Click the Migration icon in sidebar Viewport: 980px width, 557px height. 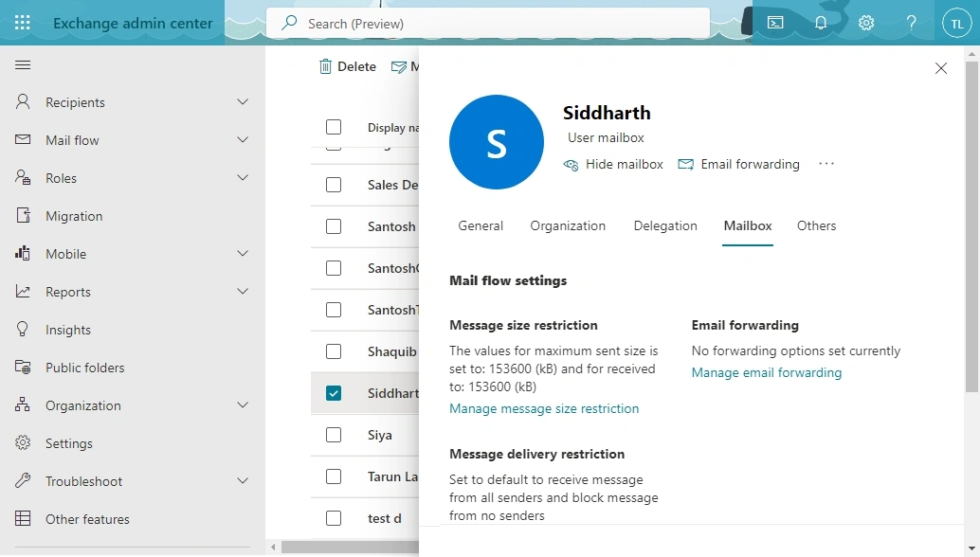coord(23,215)
